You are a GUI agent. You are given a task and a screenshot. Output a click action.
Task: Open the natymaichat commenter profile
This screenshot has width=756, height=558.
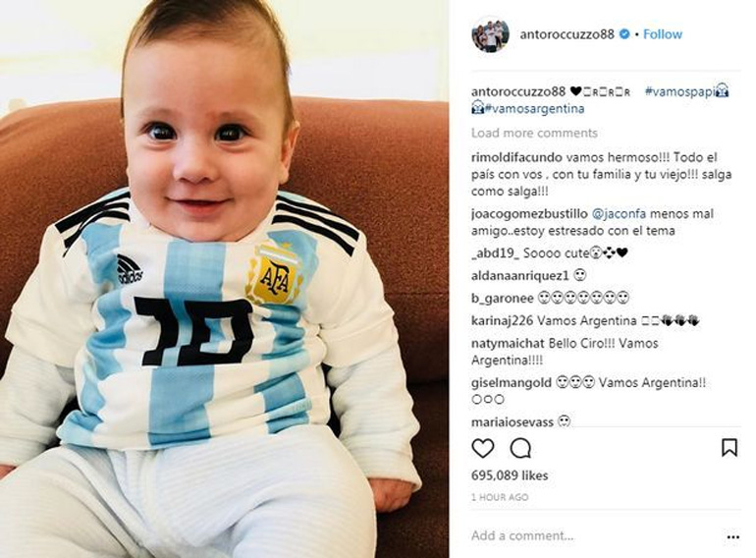point(509,344)
